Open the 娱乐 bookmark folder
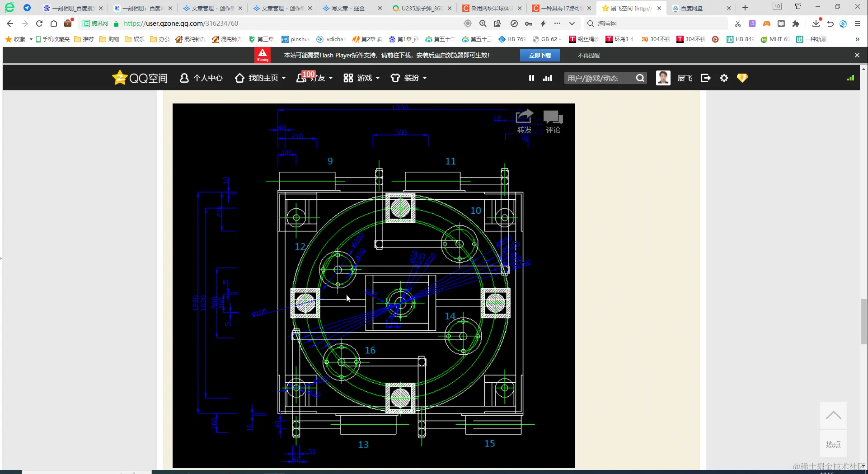The width and height of the screenshot is (868, 474). point(135,39)
